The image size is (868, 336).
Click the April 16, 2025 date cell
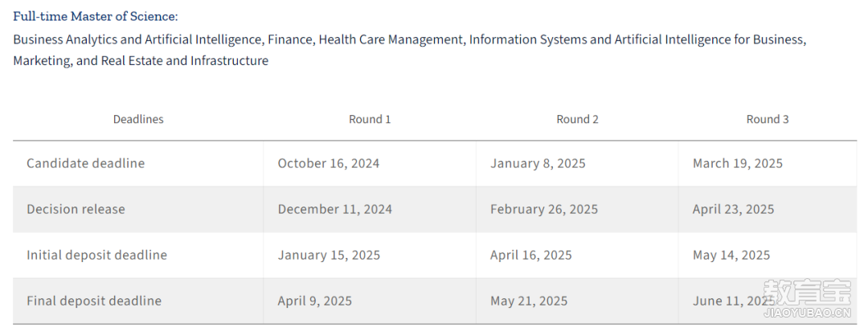tap(531, 255)
